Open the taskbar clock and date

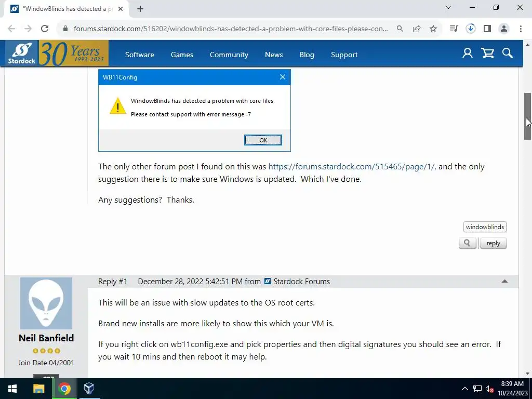pyautogui.click(x=512, y=389)
